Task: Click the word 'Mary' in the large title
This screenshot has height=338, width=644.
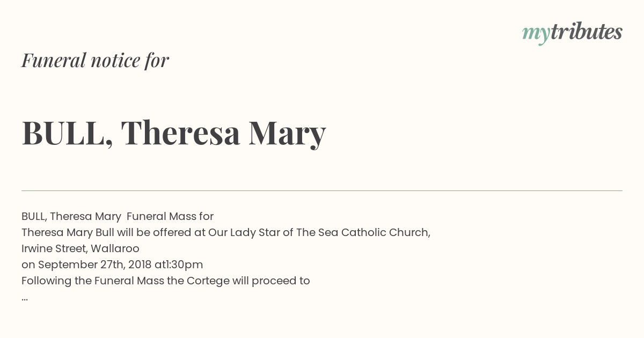Action: coord(287,135)
